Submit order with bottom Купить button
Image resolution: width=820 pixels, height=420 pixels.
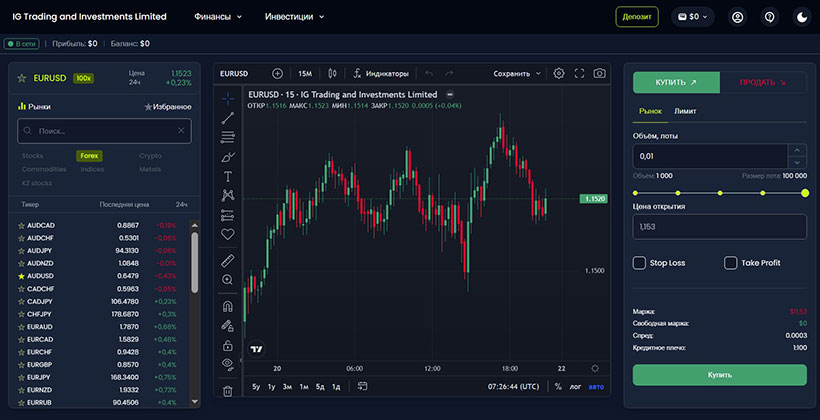coord(720,375)
